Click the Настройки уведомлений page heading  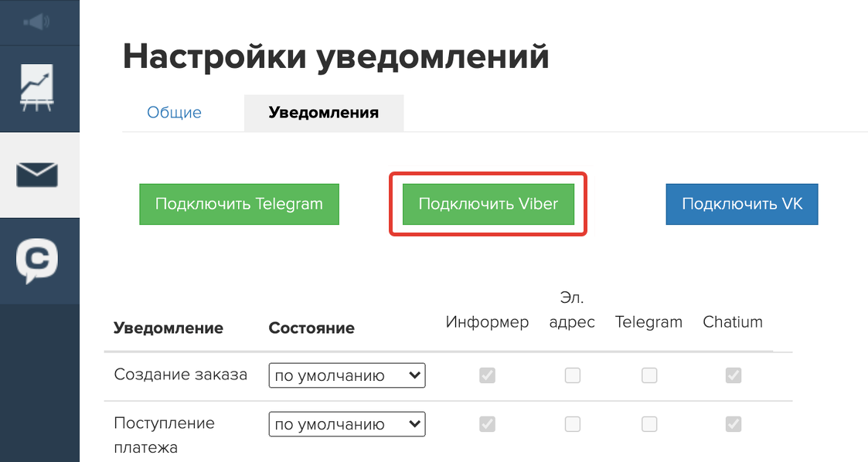(x=335, y=56)
